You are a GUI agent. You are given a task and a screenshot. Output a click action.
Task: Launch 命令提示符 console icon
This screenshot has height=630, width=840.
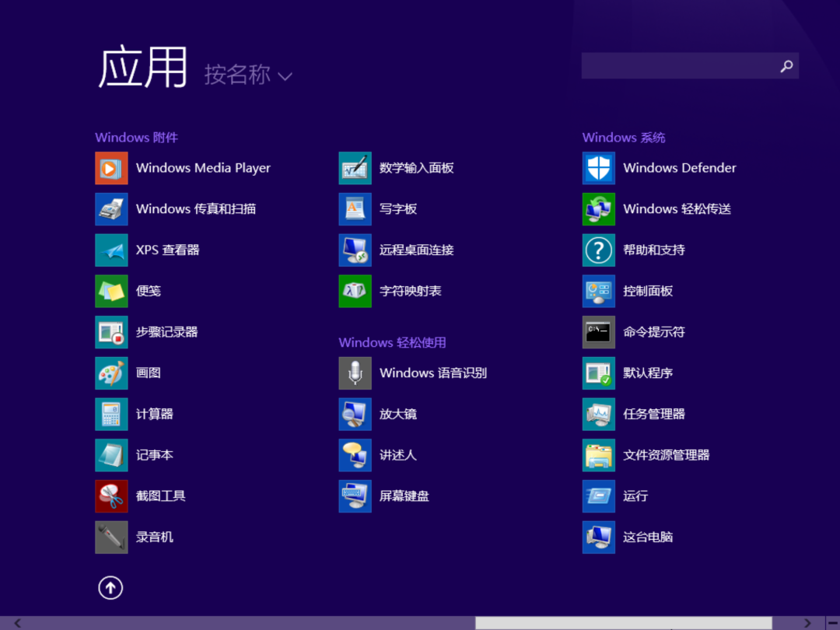599,332
